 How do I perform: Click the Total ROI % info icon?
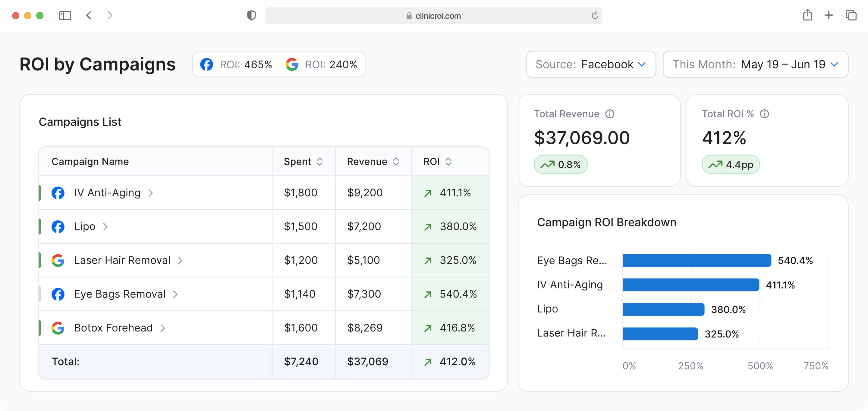[x=764, y=114]
